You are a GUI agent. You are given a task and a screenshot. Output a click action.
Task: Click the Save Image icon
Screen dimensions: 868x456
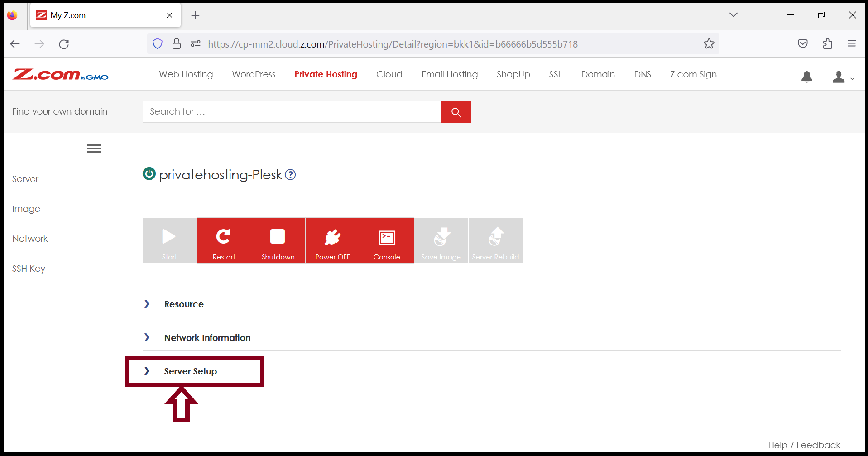pos(441,240)
